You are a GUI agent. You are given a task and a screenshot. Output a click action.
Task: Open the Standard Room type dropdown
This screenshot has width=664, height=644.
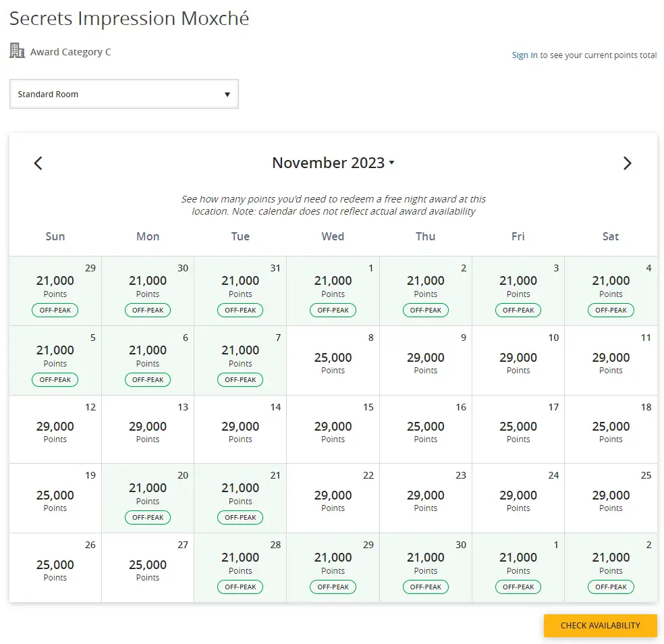click(x=124, y=94)
